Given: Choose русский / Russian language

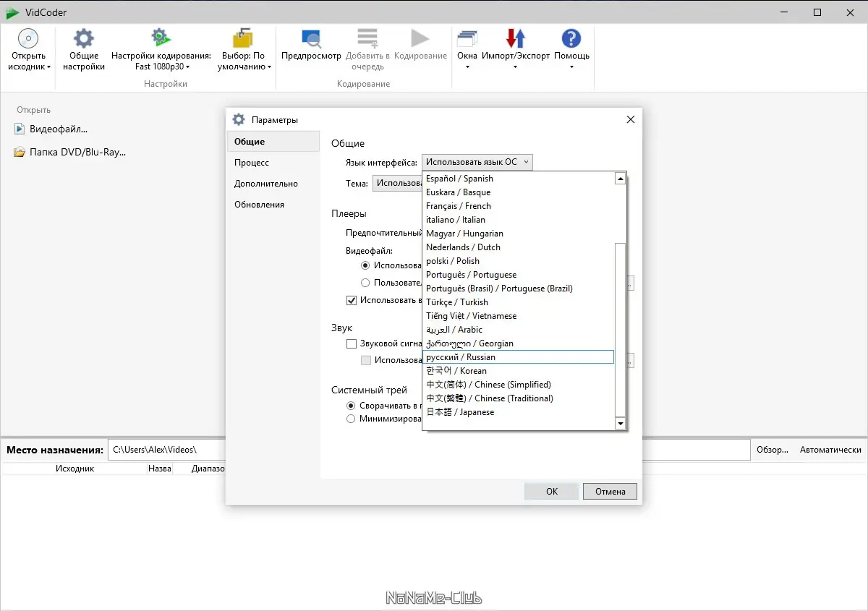Looking at the screenshot, I should 518,357.
